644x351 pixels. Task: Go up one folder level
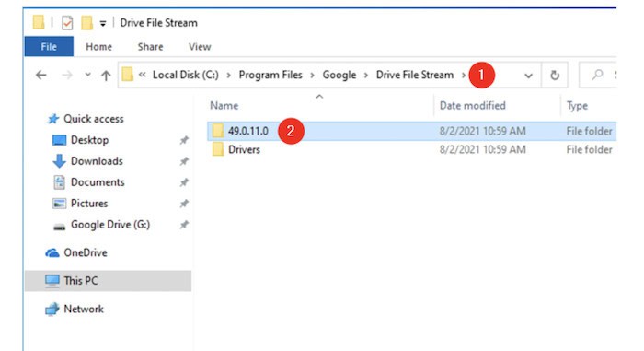[x=106, y=75]
